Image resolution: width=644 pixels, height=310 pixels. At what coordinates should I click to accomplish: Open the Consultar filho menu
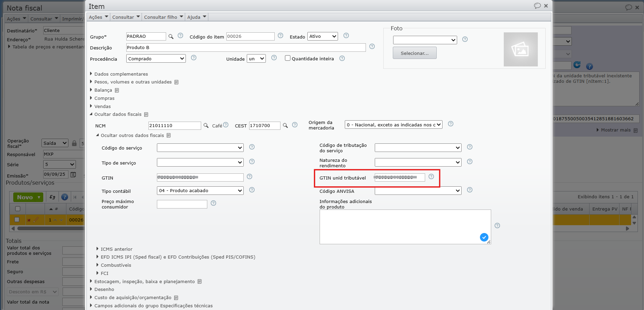point(163,17)
